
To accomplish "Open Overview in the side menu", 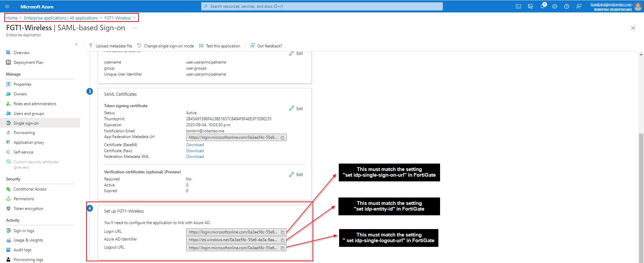I will tap(21, 53).
